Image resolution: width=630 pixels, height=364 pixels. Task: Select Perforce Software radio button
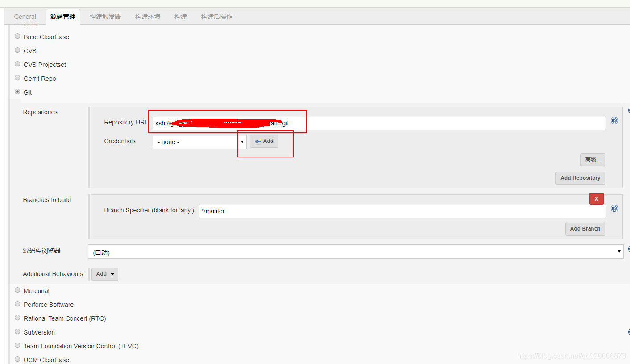(17, 304)
